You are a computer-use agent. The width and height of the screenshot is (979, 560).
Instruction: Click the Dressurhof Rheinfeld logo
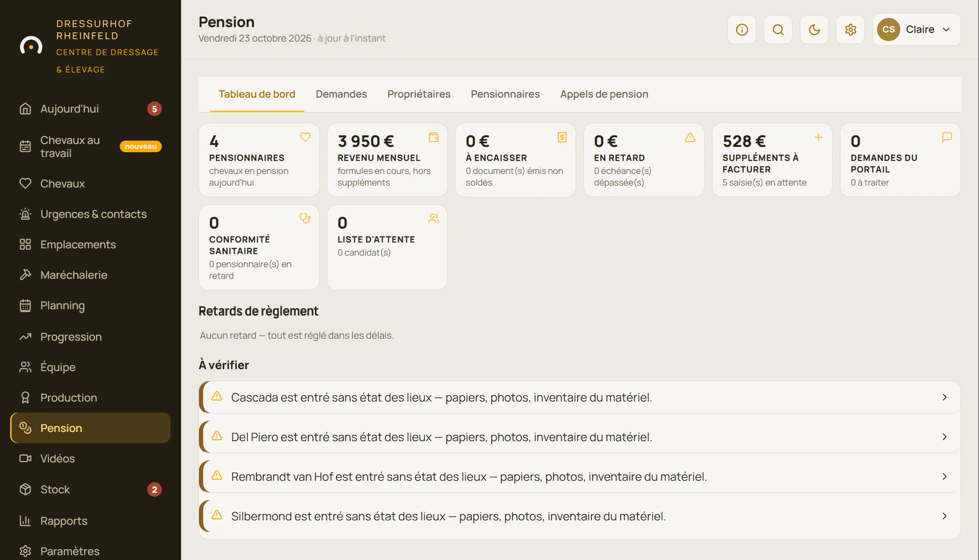click(x=31, y=47)
